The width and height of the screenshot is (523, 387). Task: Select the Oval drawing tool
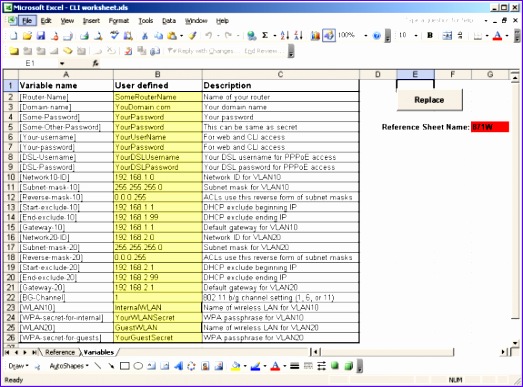tap(138, 366)
